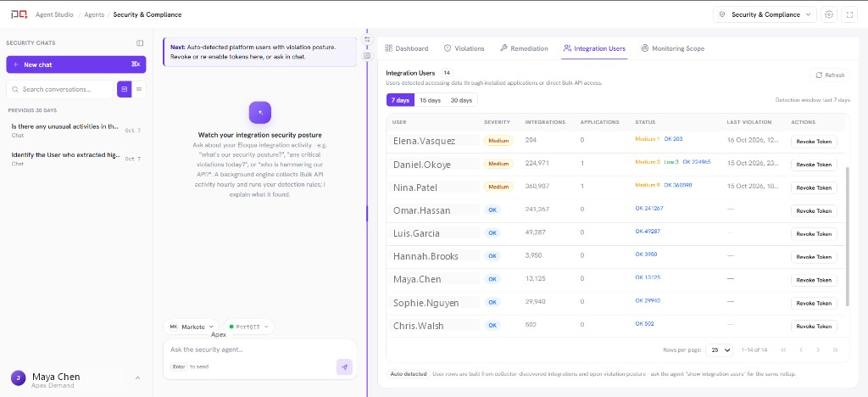Open the settings gear icon in header

click(829, 15)
